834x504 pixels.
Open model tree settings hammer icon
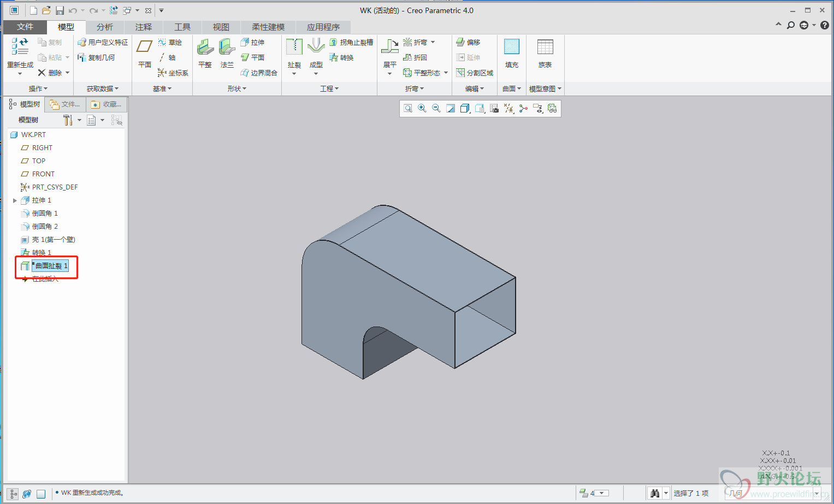tap(68, 120)
